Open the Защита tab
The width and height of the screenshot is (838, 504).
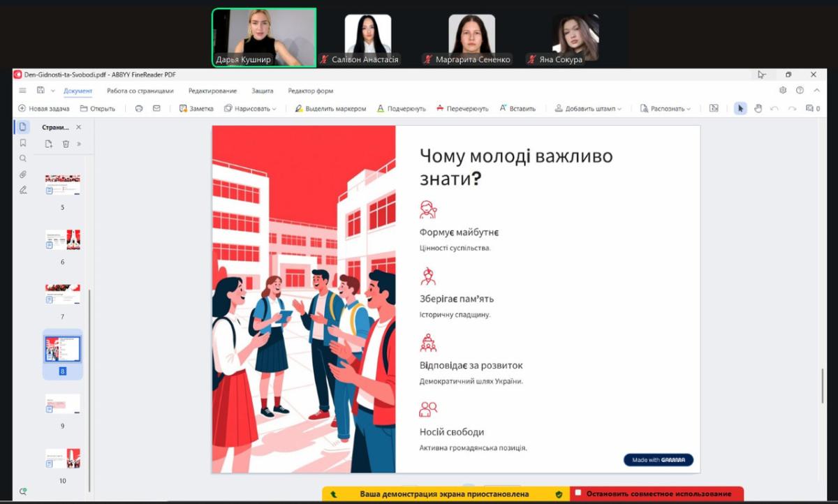click(263, 91)
